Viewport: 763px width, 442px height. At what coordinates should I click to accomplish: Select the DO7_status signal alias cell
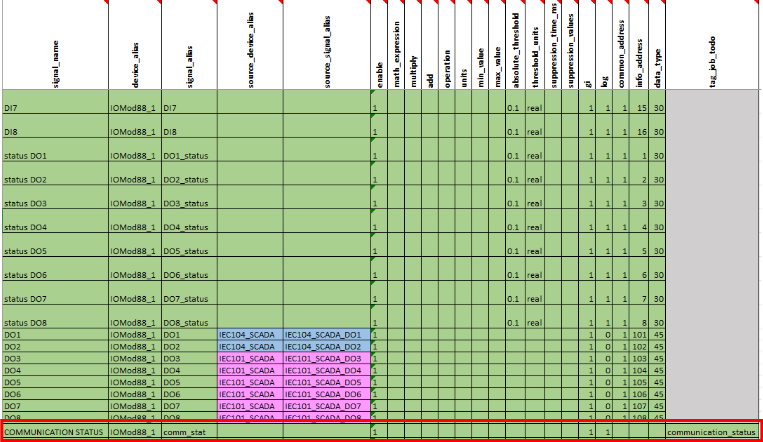189,293
